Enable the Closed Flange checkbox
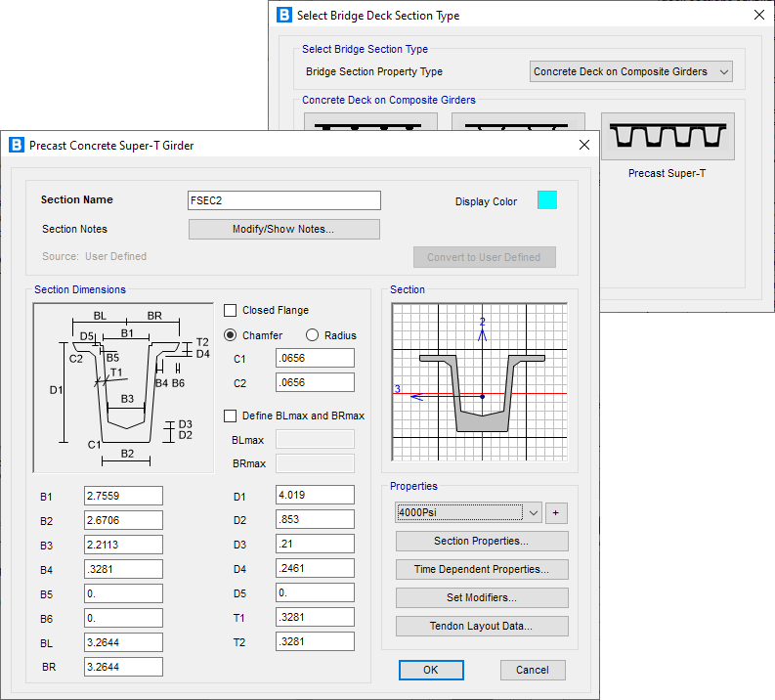This screenshot has height=700, width=775. pyautogui.click(x=231, y=311)
